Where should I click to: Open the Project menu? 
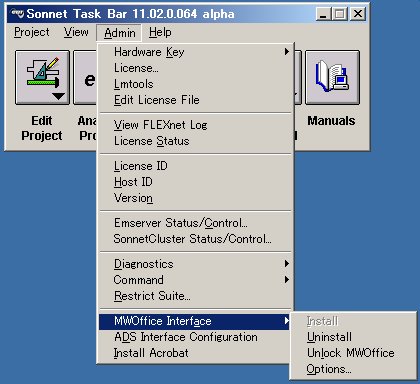pyautogui.click(x=32, y=32)
